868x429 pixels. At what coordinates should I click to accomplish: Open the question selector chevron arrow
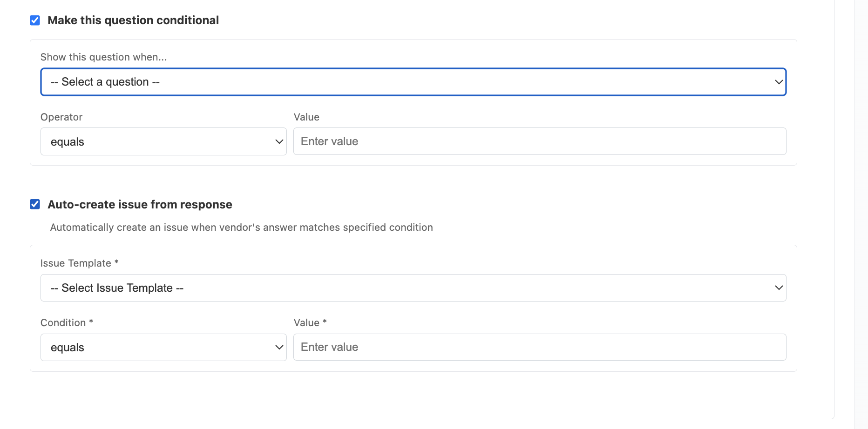pos(779,82)
